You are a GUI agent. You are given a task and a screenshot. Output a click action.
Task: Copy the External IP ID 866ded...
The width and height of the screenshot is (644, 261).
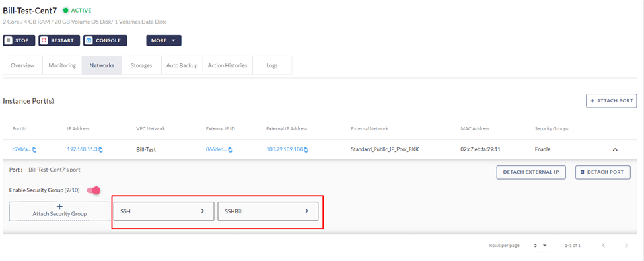coord(230,150)
